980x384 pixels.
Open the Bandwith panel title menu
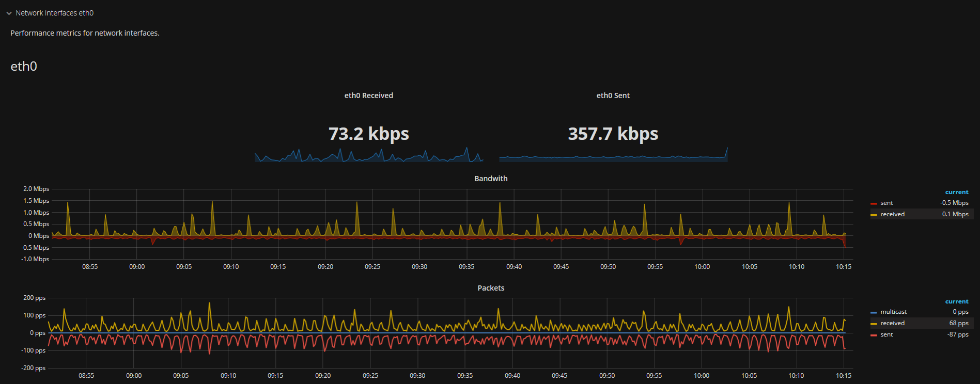(x=491, y=179)
